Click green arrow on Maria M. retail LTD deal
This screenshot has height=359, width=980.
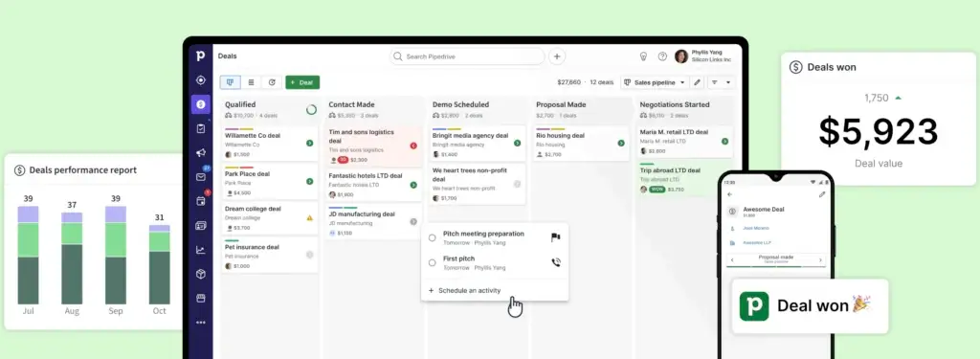724,142
